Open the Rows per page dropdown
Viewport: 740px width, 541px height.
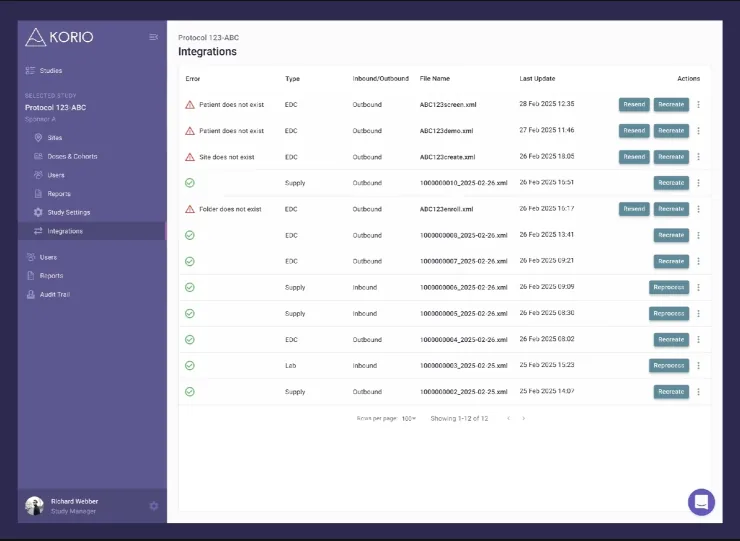click(409, 418)
